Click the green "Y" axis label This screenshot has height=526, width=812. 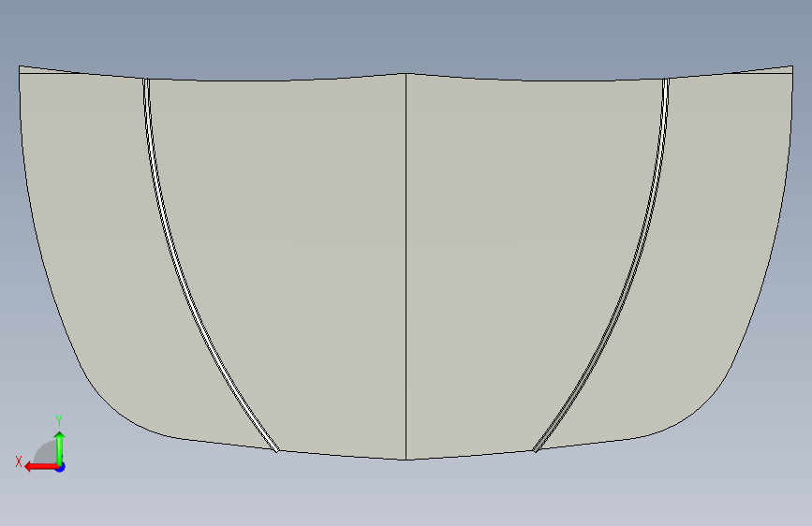[x=59, y=421]
